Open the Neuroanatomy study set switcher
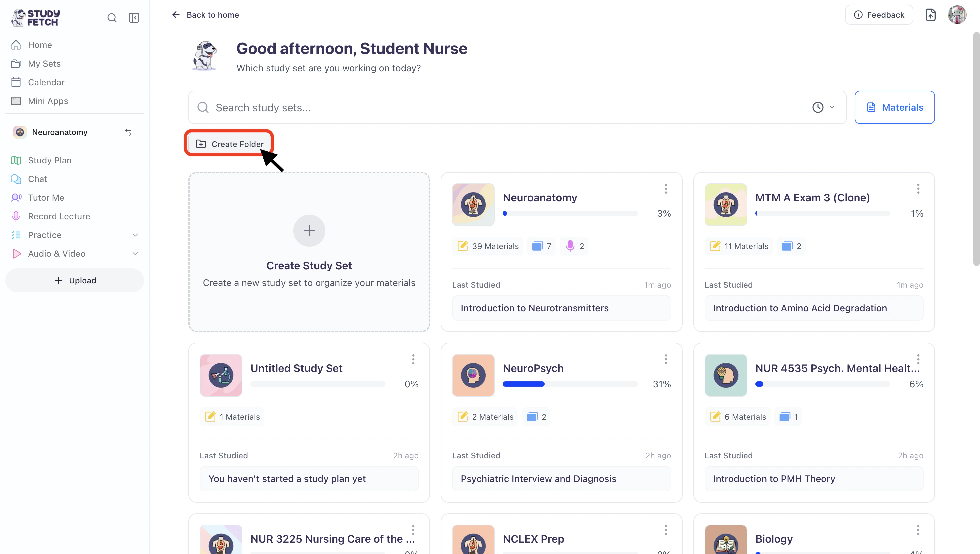980x554 pixels. coord(75,132)
